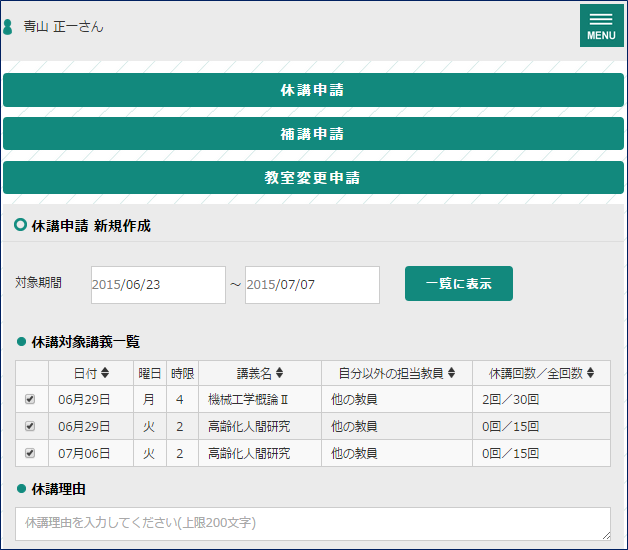Viewport: 628px width, 550px height.
Task: Sort table by 日付 column arrows
Action: coord(105,373)
